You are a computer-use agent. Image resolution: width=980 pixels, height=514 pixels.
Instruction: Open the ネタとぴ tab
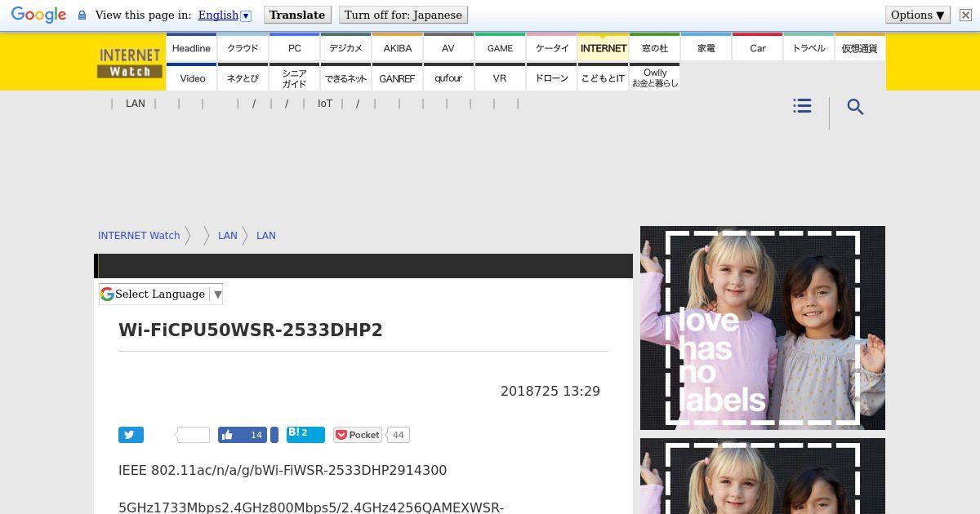243,78
